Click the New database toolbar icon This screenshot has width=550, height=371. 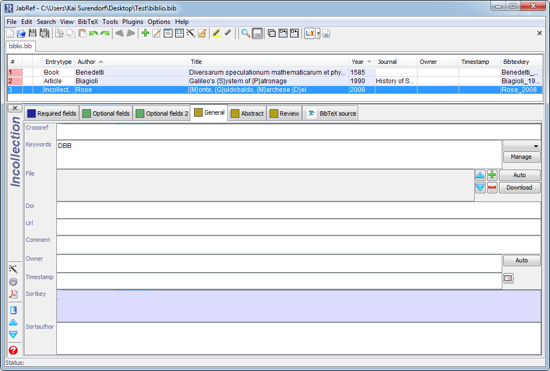pos(10,34)
